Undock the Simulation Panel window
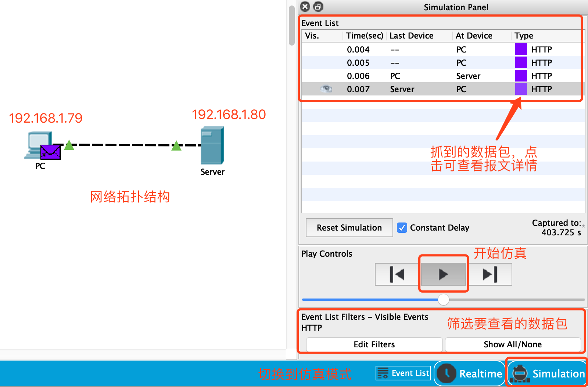 point(318,7)
